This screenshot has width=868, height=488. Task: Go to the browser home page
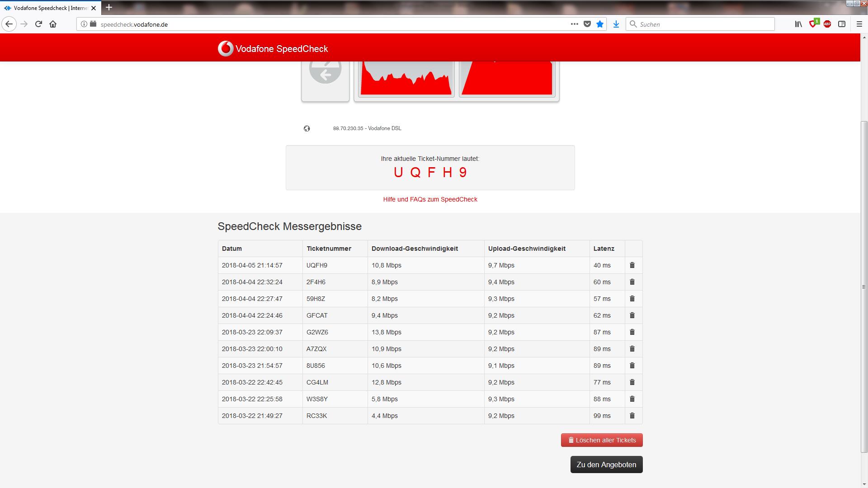pyautogui.click(x=53, y=24)
